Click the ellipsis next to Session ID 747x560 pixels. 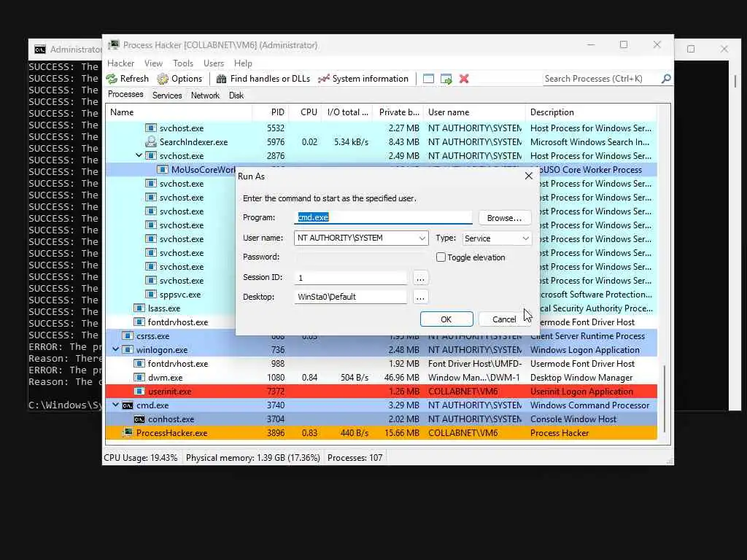tap(420, 278)
